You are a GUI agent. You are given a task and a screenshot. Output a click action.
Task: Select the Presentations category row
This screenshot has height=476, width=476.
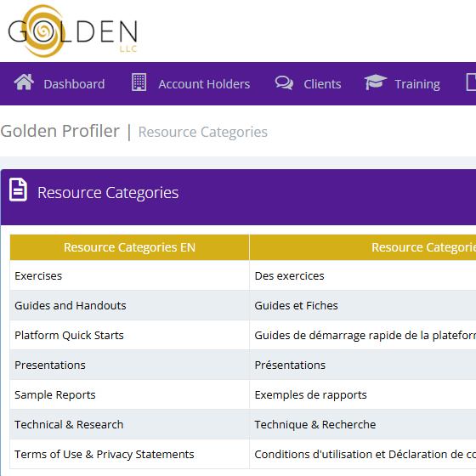(243, 365)
